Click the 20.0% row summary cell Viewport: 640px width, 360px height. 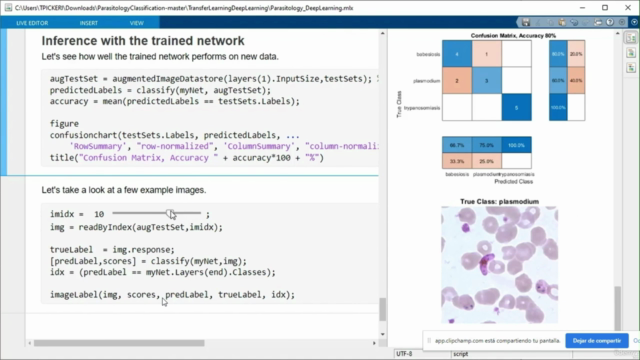[576, 54]
